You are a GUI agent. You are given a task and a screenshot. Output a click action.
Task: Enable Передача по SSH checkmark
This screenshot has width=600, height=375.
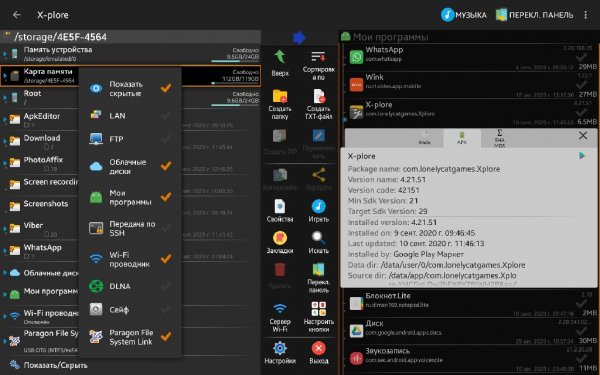(166, 228)
